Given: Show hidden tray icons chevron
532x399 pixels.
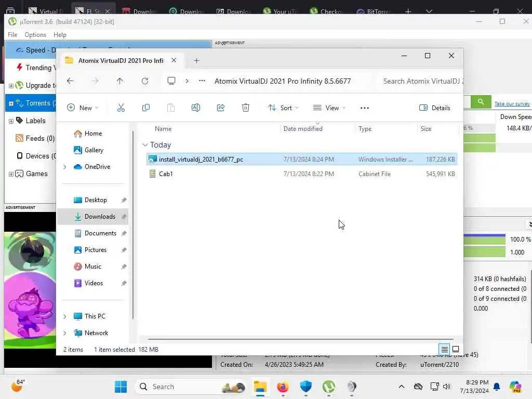Looking at the screenshot, I should pyautogui.click(x=402, y=387).
